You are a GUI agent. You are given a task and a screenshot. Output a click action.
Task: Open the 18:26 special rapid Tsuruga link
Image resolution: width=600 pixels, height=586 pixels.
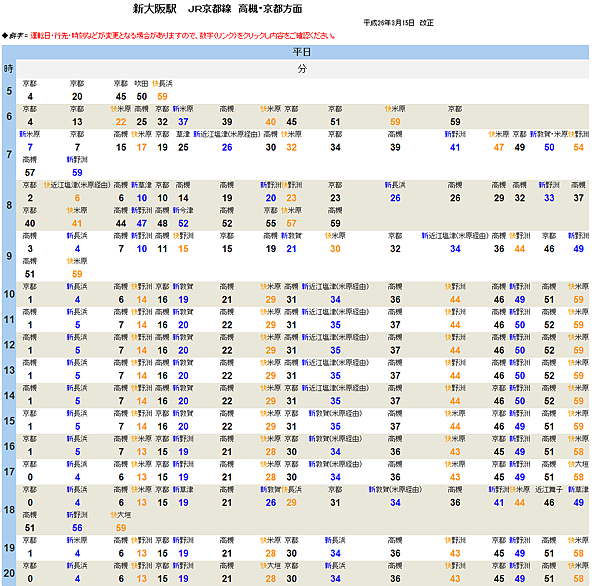271,503
